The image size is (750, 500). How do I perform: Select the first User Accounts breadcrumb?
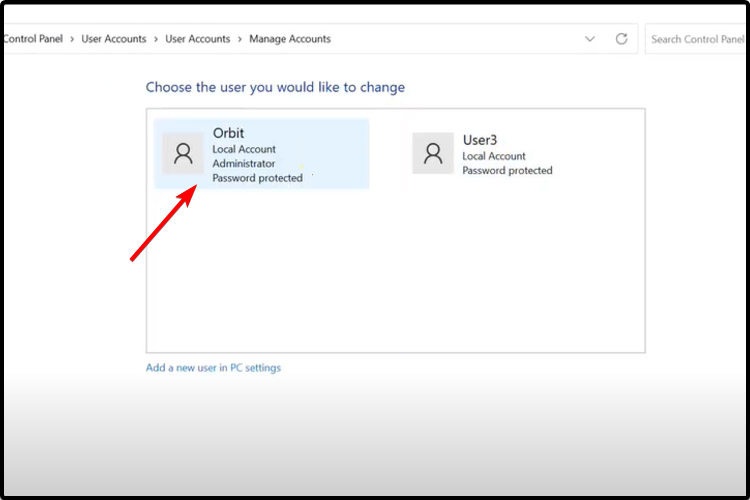tap(112, 39)
